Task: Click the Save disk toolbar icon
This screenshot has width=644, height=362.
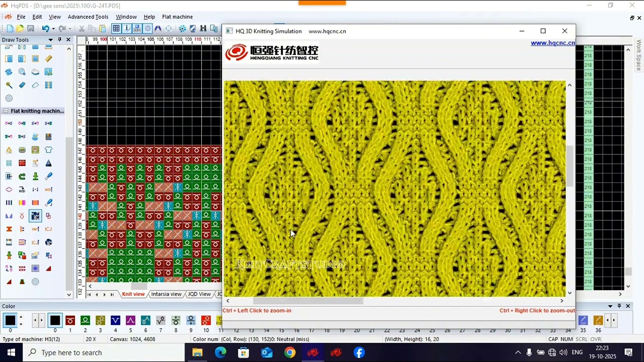Action: 31,29
